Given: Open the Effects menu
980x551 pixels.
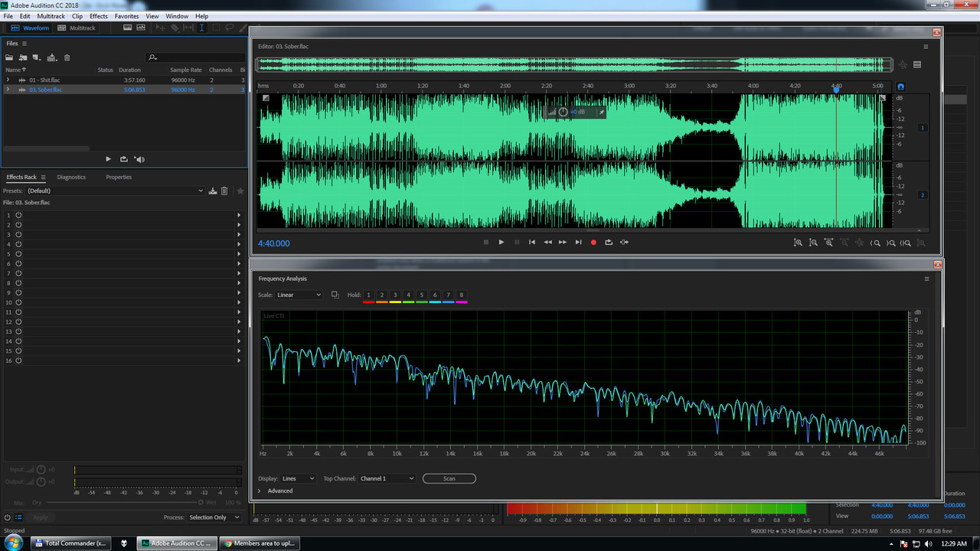Looking at the screenshot, I should 99,16.
